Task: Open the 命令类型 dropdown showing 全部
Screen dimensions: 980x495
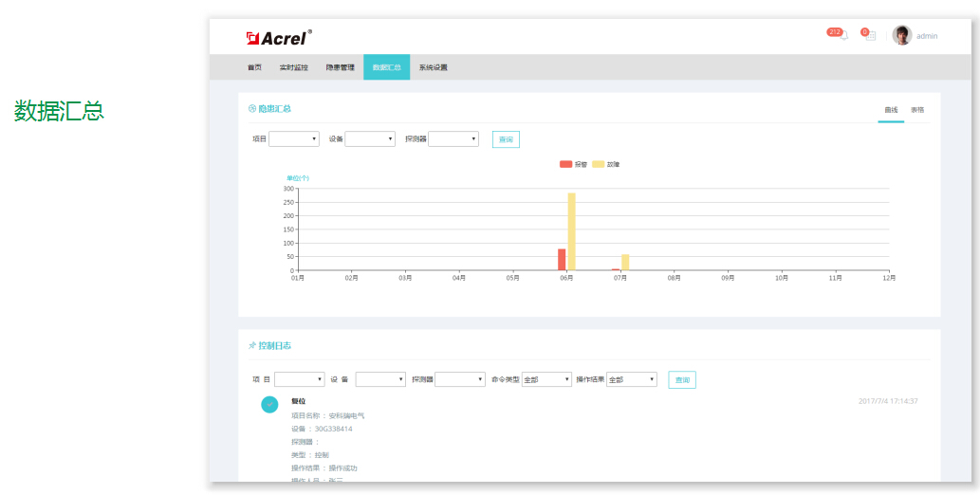Action: [x=546, y=379]
